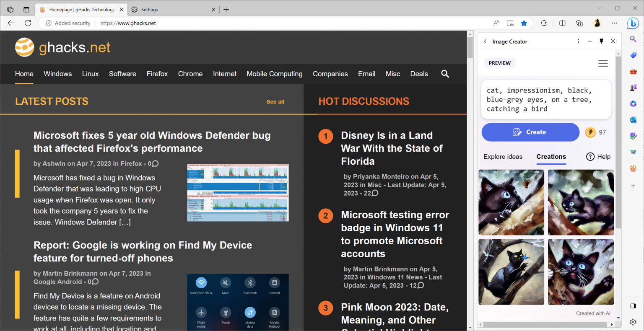The height and width of the screenshot is (331, 644).
Task: Toggle the favorites star in the address bar
Action: (524, 23)
